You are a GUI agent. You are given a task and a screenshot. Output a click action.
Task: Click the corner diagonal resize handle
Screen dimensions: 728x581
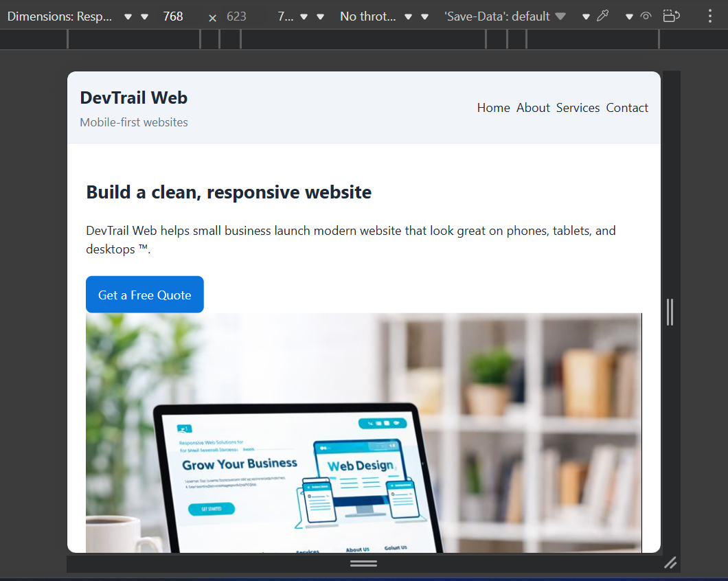click(670, 563)
